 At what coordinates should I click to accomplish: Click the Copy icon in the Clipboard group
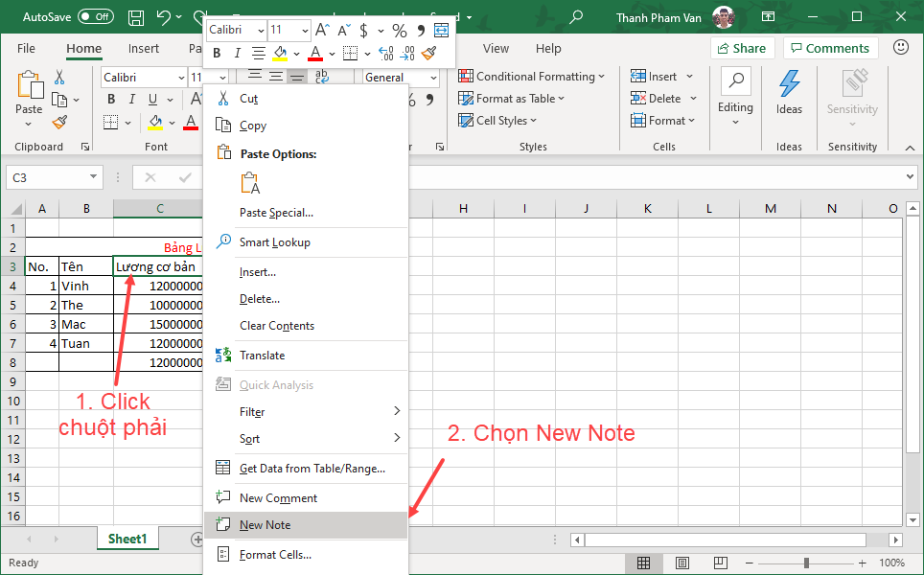click(59, 100)
